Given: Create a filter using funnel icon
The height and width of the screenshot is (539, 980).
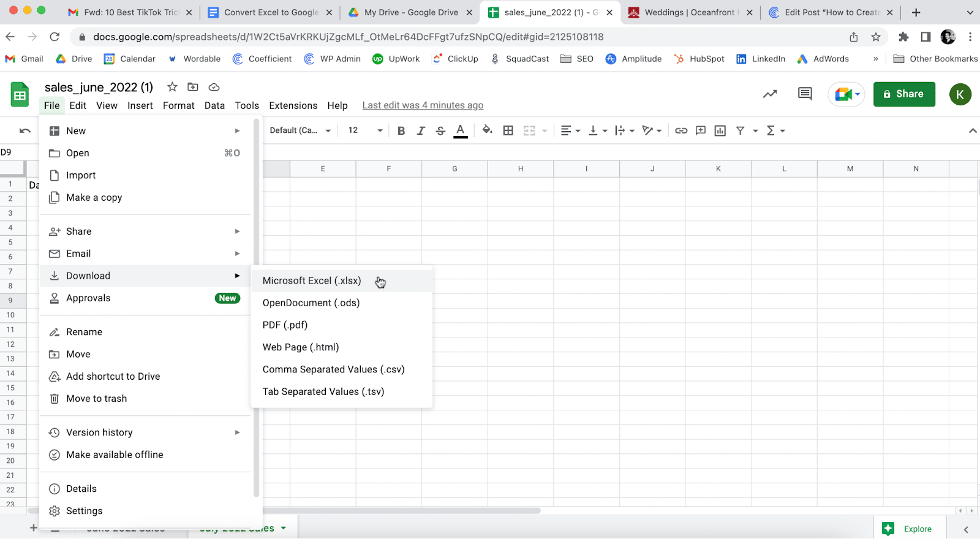Looking at the screenshot, I should (x=741, y=130).
